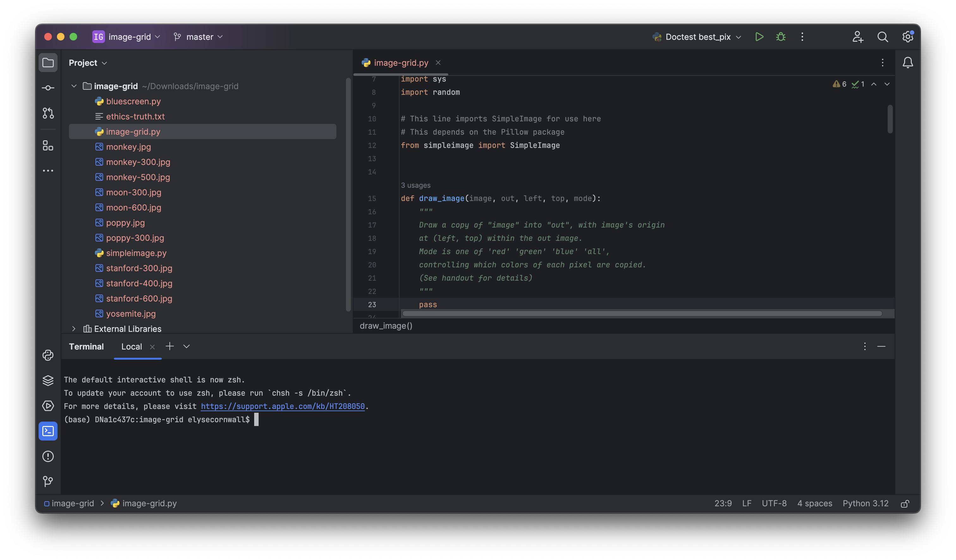Start a new terminal session with plus
The width and height of the screenshot is (956, 560).
coord(169,346)
